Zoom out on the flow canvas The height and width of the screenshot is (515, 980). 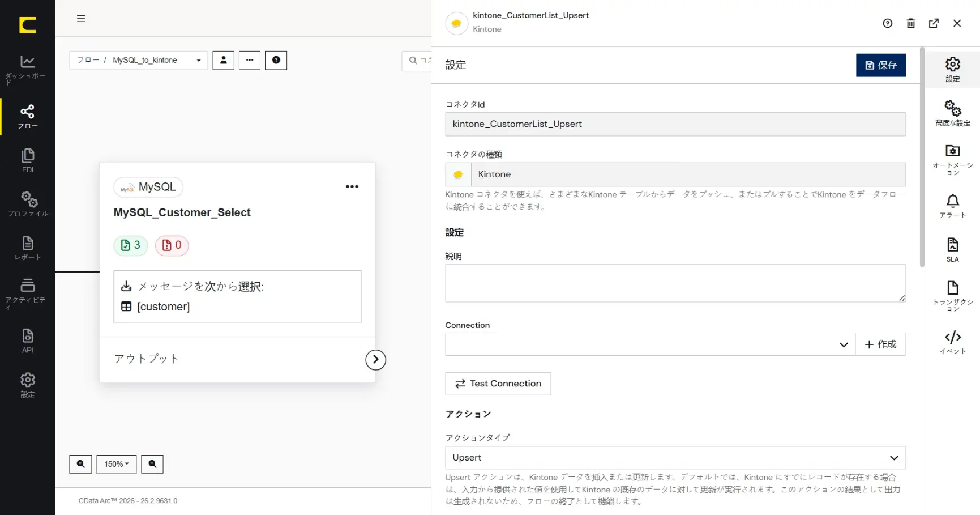152,464
